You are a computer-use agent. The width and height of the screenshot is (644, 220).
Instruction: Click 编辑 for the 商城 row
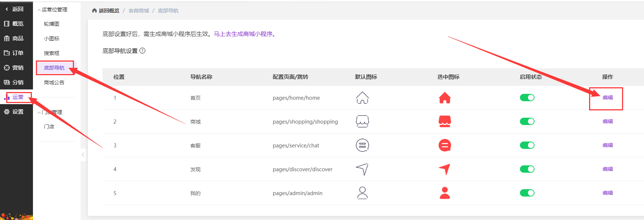[607, 121]
